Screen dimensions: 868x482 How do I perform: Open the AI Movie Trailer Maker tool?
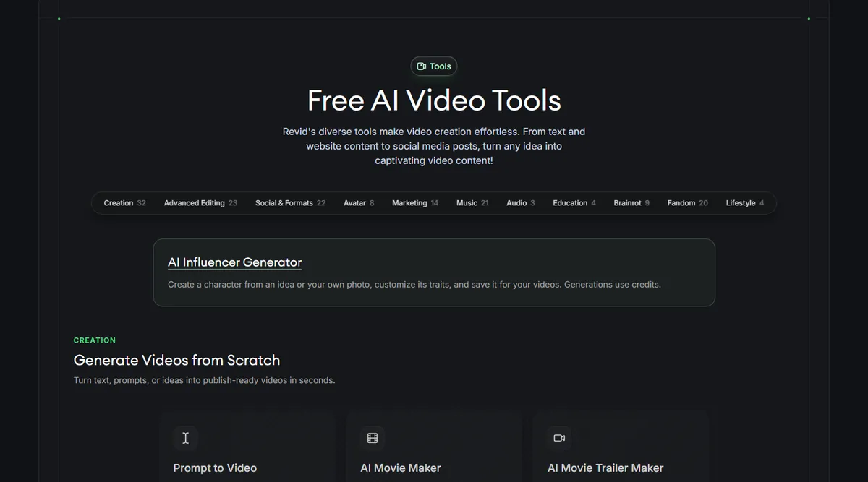605,468
